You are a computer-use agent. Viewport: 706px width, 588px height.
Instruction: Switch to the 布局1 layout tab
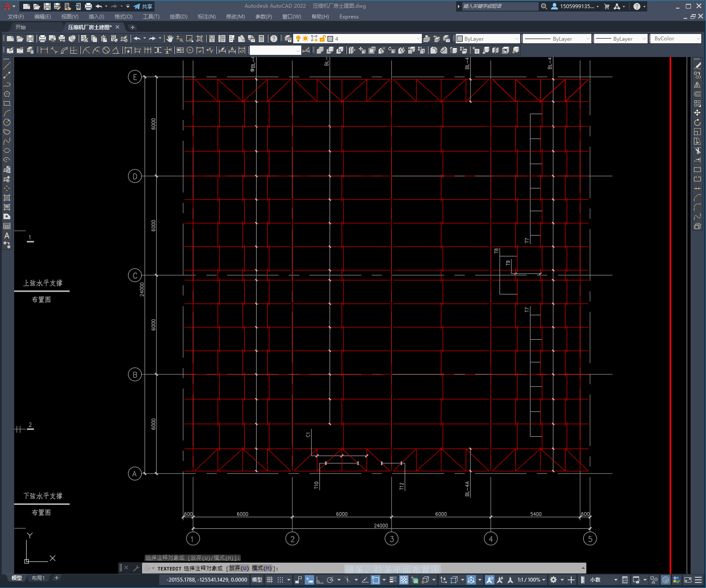(x=38, y=578)
